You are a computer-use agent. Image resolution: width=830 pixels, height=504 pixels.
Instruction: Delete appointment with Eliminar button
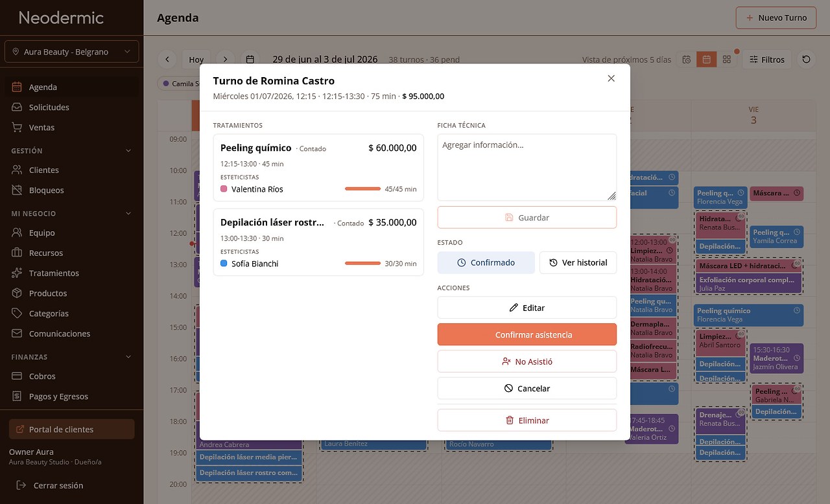527,420
